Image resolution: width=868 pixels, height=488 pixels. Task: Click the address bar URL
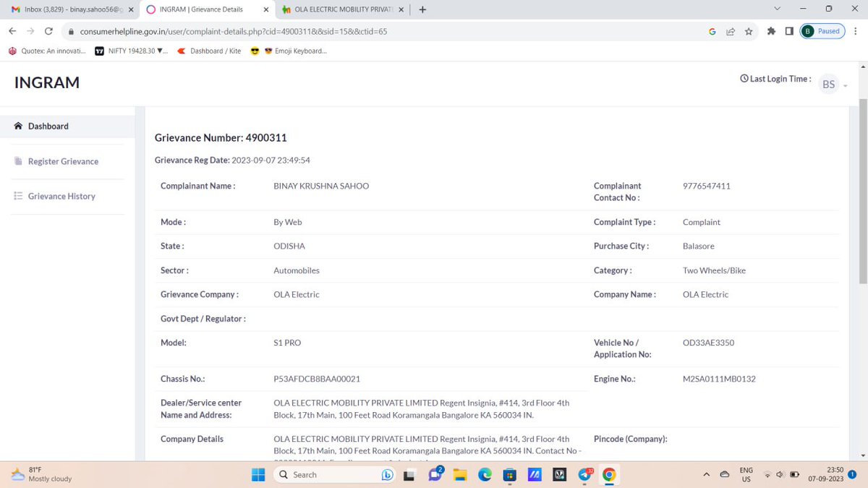233,32
